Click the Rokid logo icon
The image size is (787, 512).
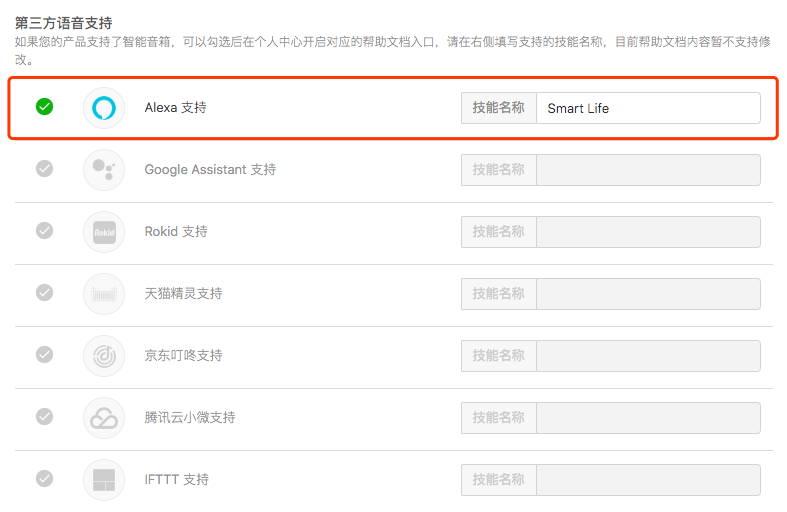pos(104,232)
